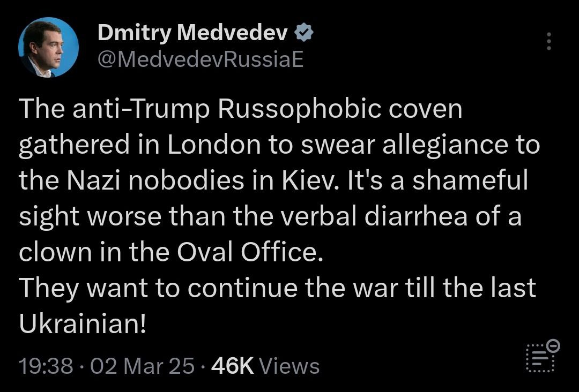
Task: Open Dmitry Medvedev's profile picture
Action: [x=48, y=47]
